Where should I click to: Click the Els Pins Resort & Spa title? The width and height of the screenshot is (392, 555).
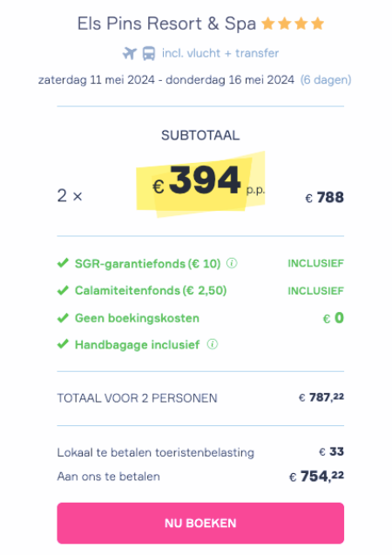[x=166, y=24]
